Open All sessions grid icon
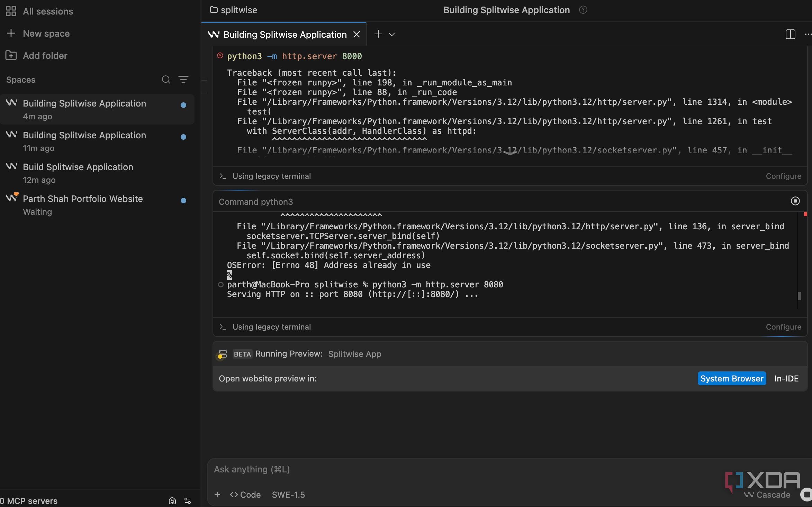Image resolution: width=812 pixels, height=507 pixels. (11, 11)
